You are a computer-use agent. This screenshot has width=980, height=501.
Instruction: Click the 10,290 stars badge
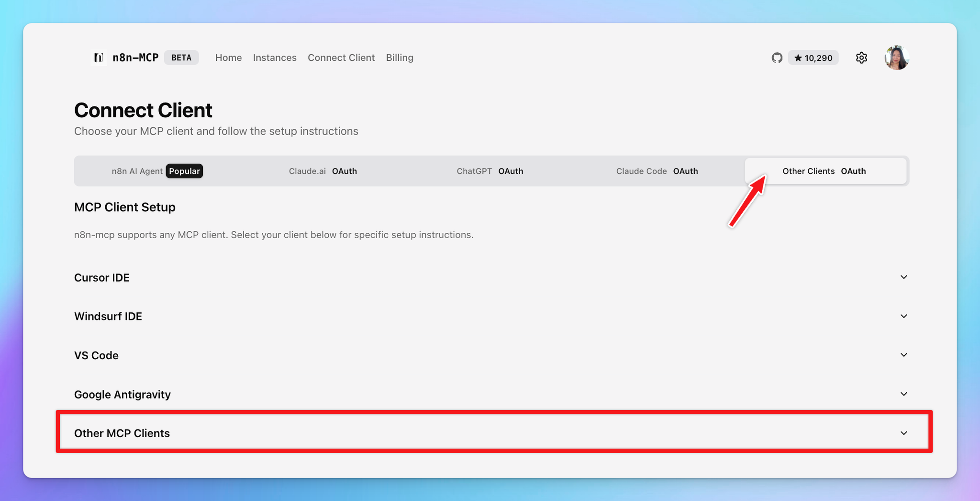pyautogui.click(x=813, y=58)
